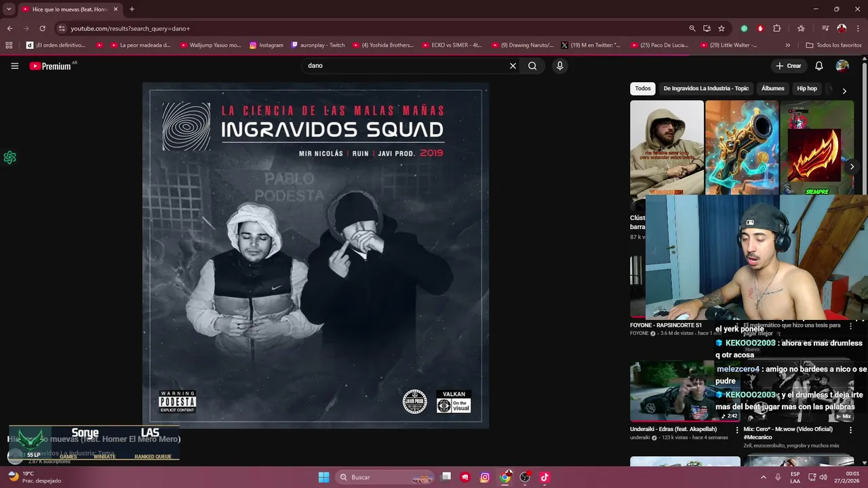Open Instagram from the taskbar
Screen dimensions: 868x488
[485, 477]
